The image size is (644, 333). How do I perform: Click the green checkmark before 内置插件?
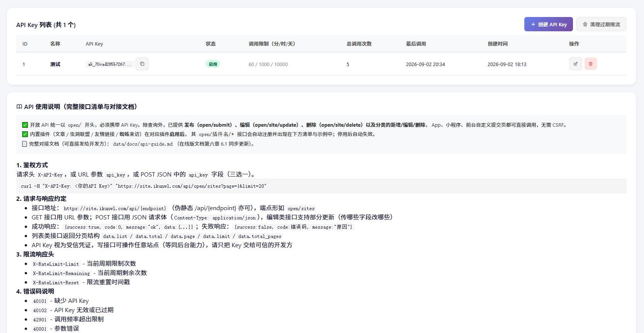coord(25,134)
